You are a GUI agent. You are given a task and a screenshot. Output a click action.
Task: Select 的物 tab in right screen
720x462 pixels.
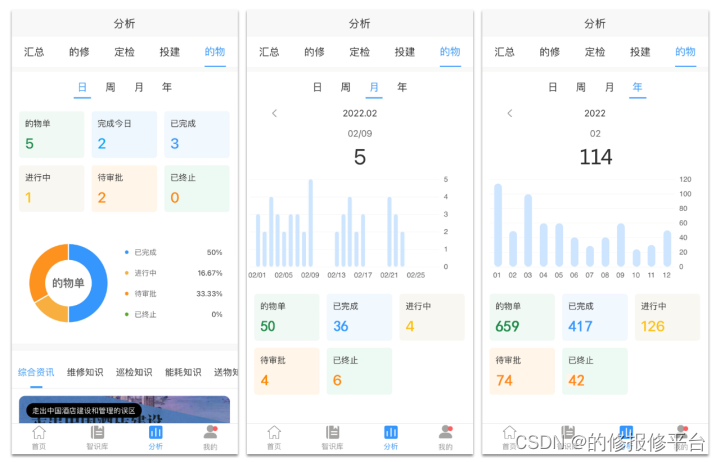[x=685, y=52]
